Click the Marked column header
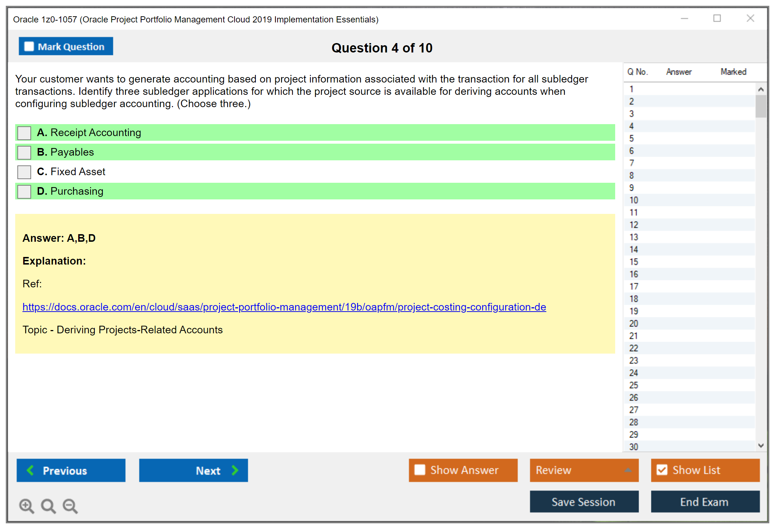The image size is (778, 532). coord(733,72)
